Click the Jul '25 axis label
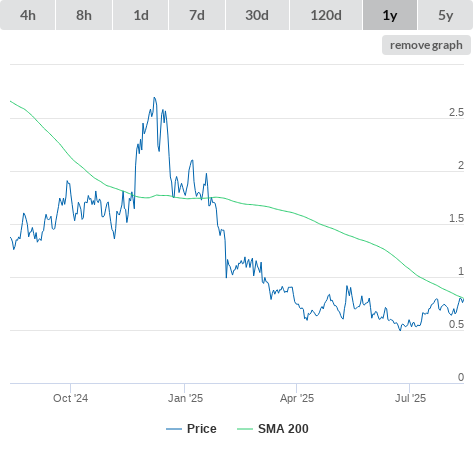Image resolution: width=474 pixels, height=455 pixels. (x=410, y=398)
